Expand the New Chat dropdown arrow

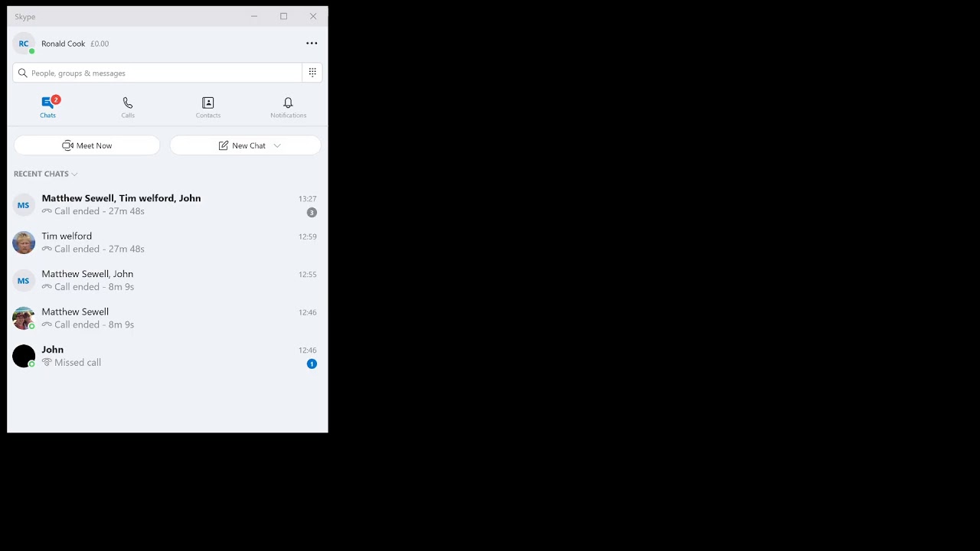(277, 145)
